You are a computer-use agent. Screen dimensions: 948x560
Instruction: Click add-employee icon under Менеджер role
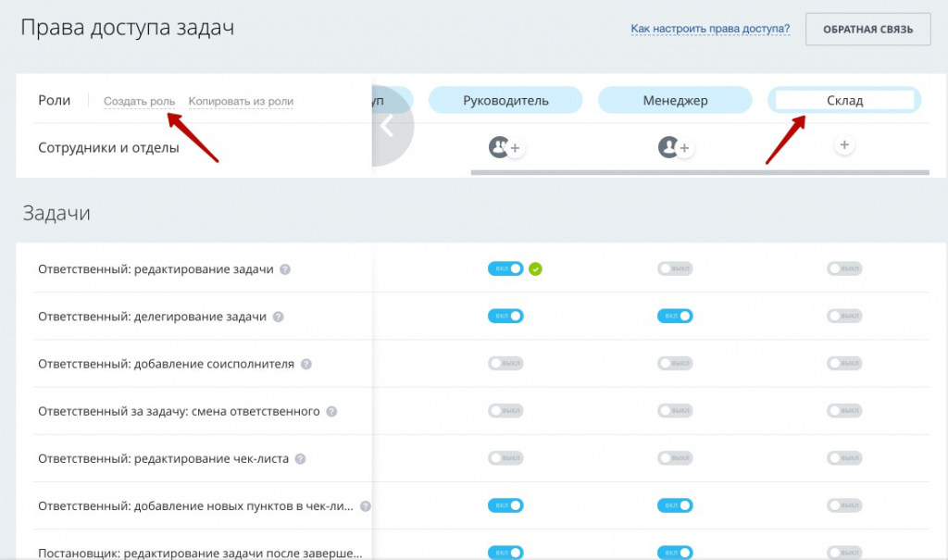click(675, 147)
